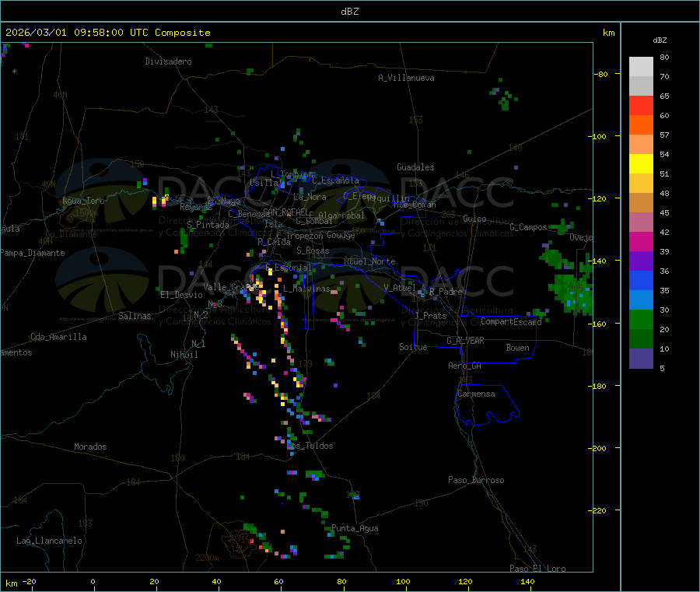The width and height of the screenshot is (700, 592).
Task: Click the S_Rosas location label
Action: point(313,250)
